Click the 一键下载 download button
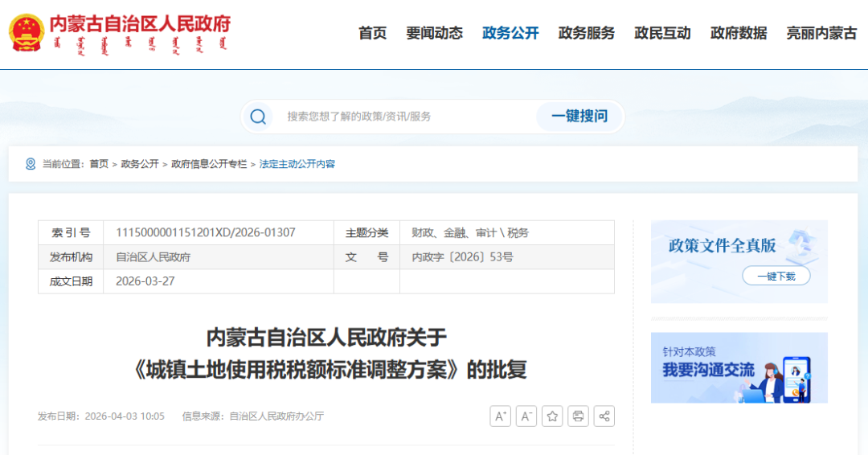This screenshot has width=868, height=455. tap(776, 276)
